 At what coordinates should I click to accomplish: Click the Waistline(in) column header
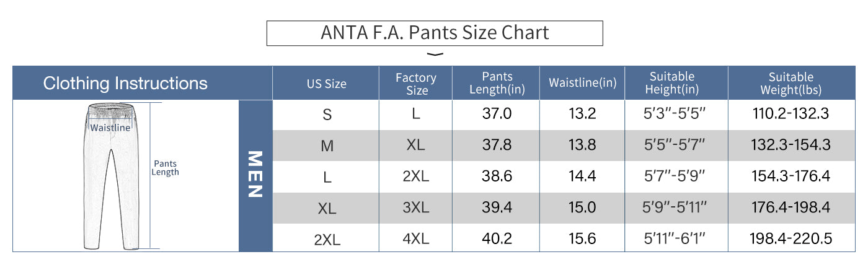coord(582,84)
